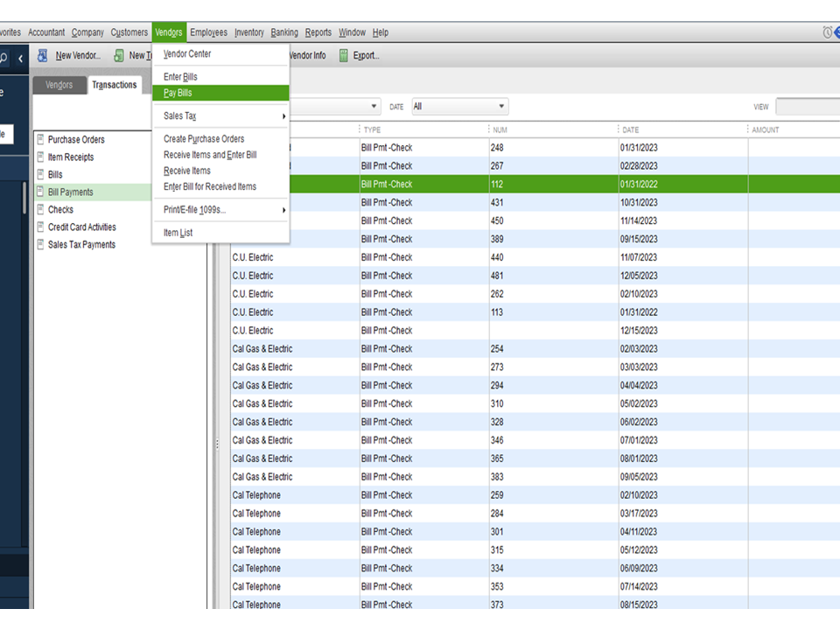Click the search magnifier icon in sidebar
This screenshot has height=630, width=840.
3,59
